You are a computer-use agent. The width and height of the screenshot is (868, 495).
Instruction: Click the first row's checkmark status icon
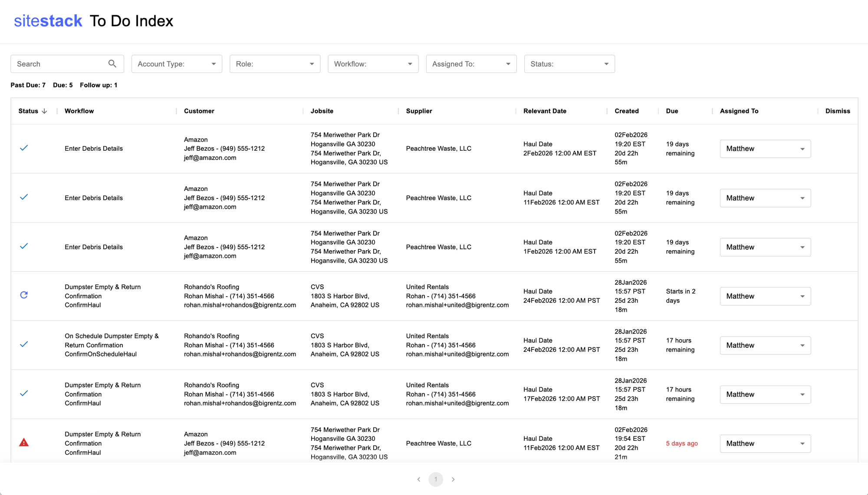[x=24, y=148]
